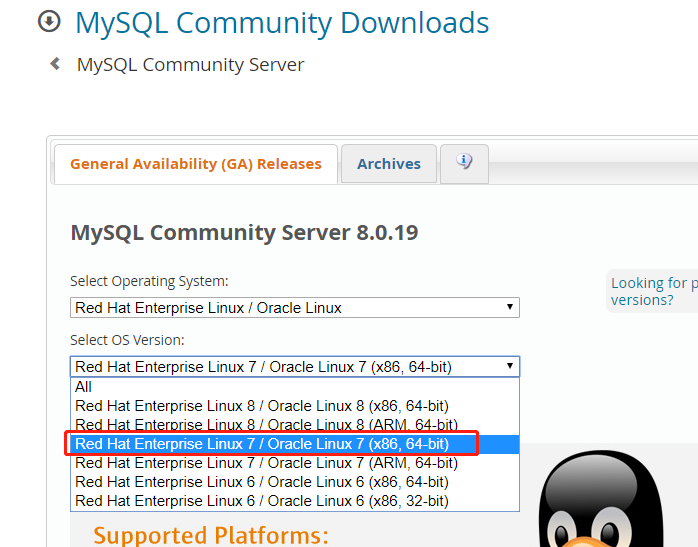This screenshot has width=698, height=547.
Task: Choose the 'All' option in OS version list
Action: 295,387
